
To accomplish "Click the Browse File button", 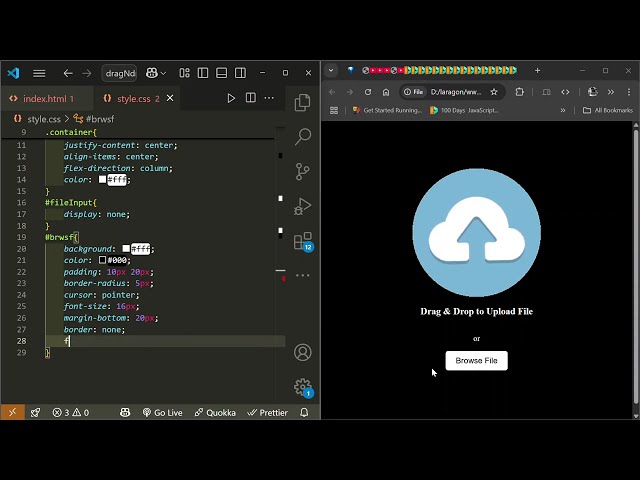I will tap(476, 361).
